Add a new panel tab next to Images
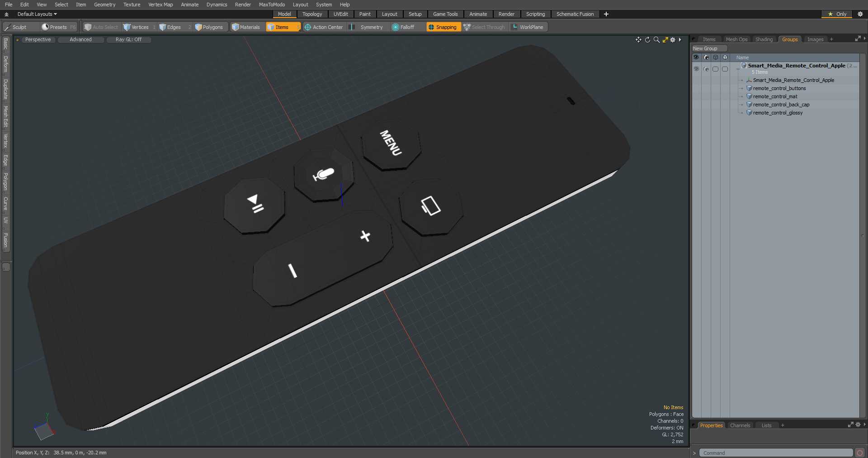This screenshot has height=458, width=868. coord(831,39)
